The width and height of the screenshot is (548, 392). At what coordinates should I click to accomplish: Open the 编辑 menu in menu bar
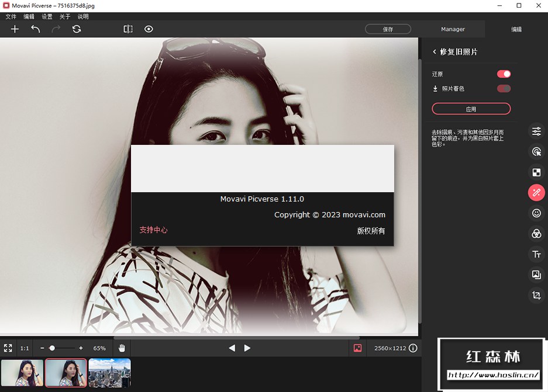coord(29,16)
